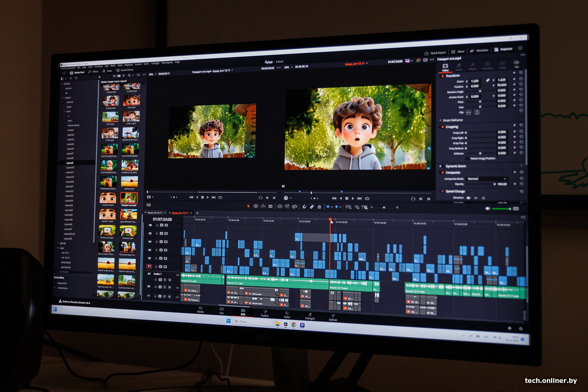Click the media pool search magnifier icon
This screenshot has height=392, width=588.
[129, 75]
